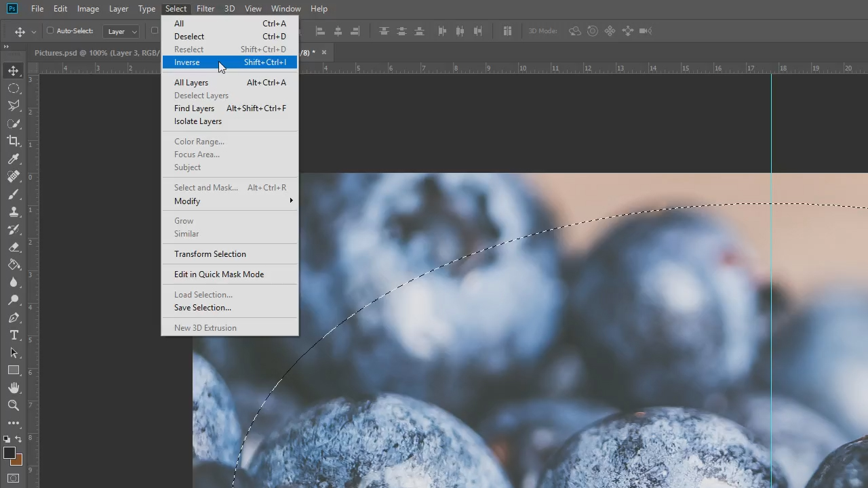Expand the Modify submenu arrow
This screenshot has height=488, width=868.
(x=291, y=201)
